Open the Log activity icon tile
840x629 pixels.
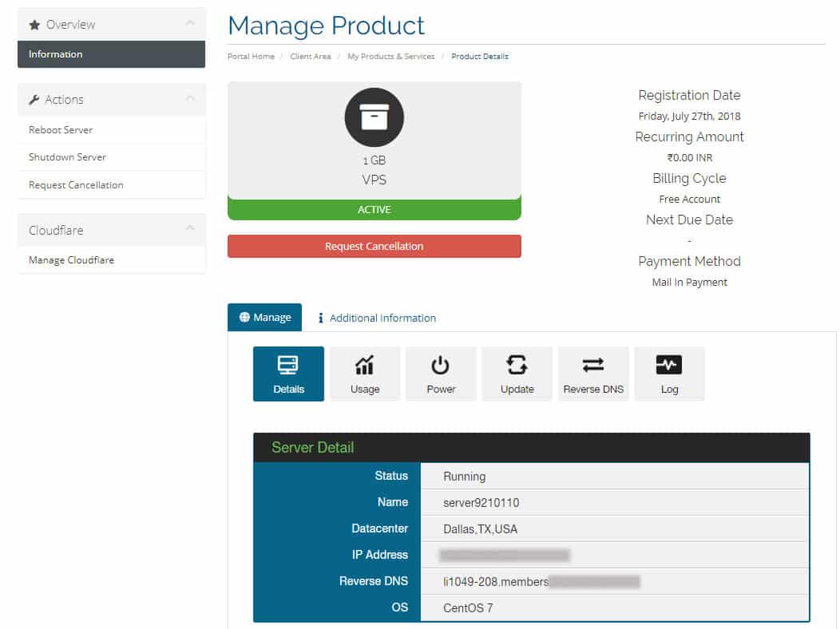(669, 374)
